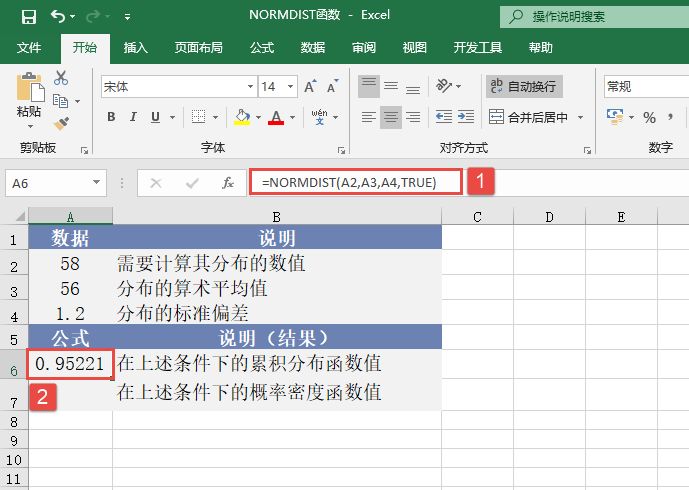
Task: Click the 粘贴 paste button
Action: (28, 99)
